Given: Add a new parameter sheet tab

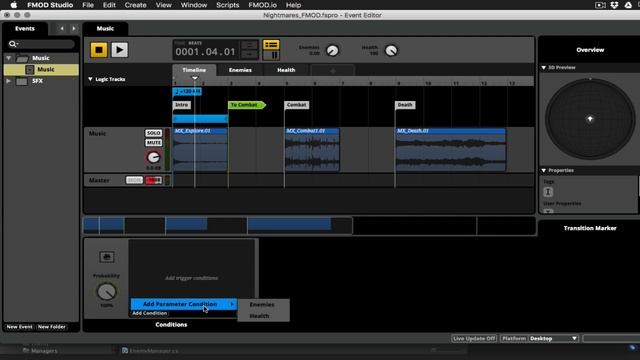Looking at the screenshot, I should 333,70.
